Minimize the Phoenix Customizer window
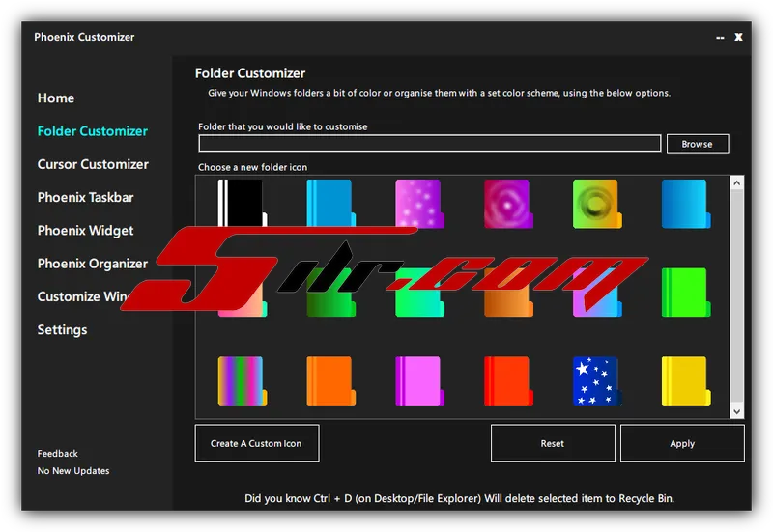 (720, 37)
